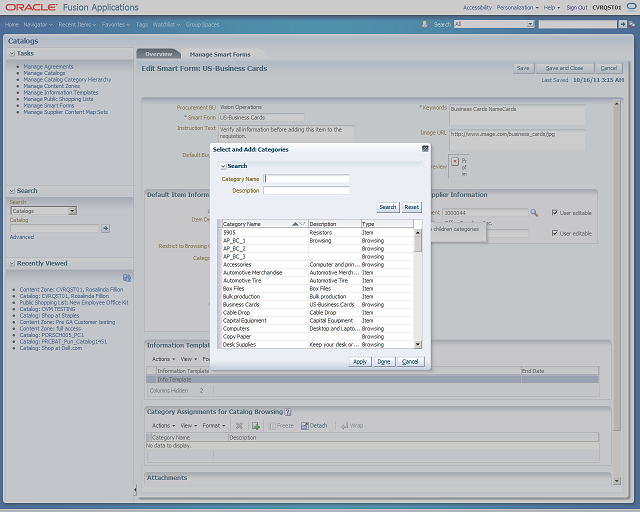Click the Apply button
This screenshot has height=512, width=640.
pos(360,362)
